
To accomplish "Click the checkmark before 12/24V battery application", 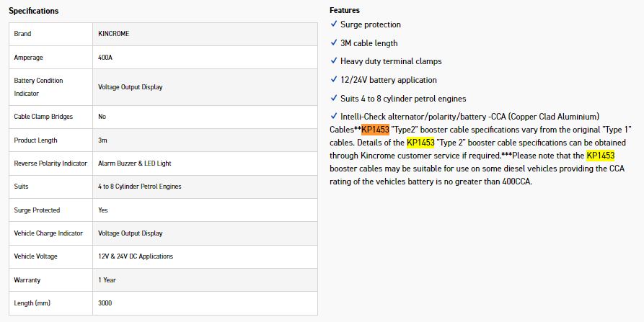I will (333, 79).
